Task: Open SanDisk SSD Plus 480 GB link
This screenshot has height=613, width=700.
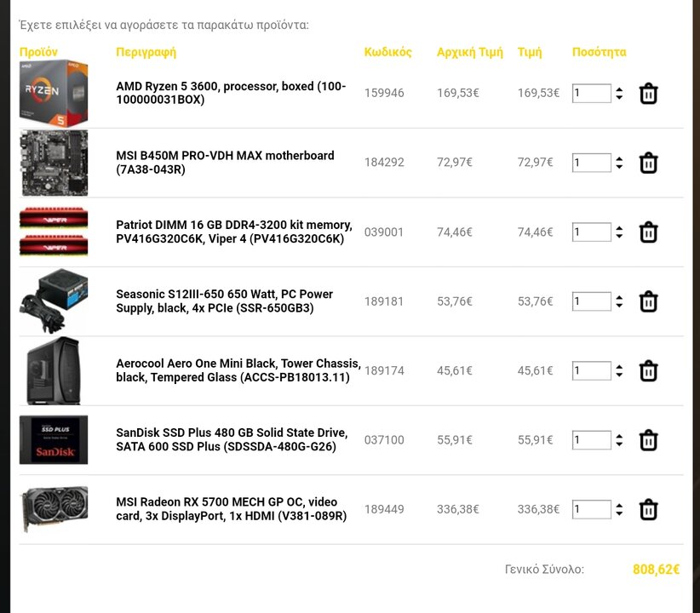Action: [x=232, y=440]
